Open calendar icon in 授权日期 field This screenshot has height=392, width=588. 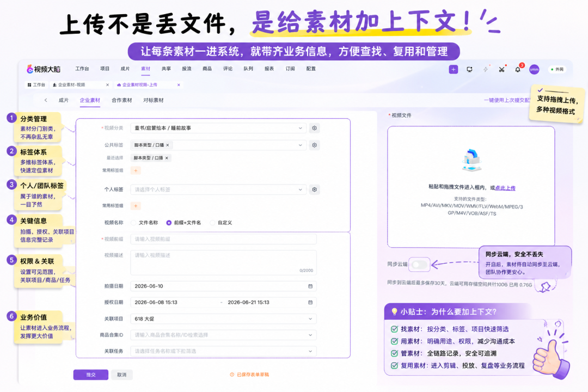310,302
